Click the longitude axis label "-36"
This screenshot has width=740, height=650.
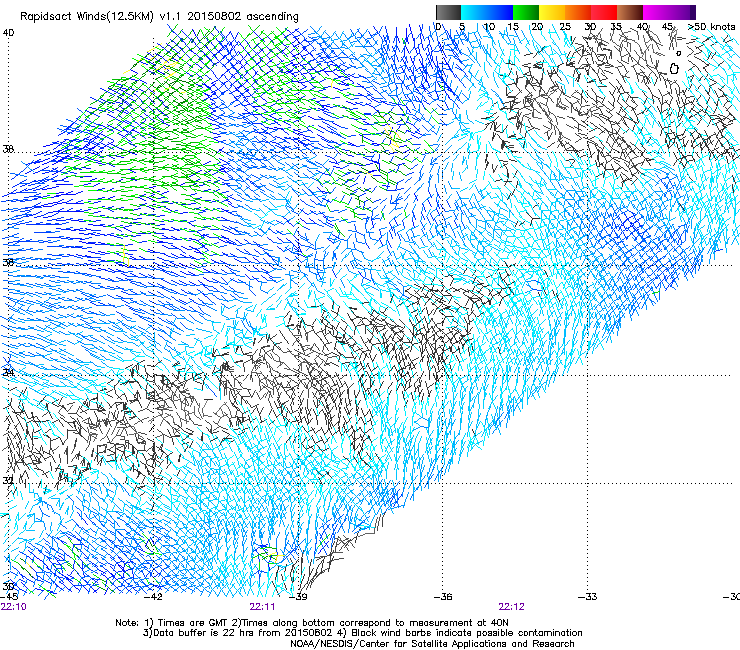tap(443, 597)
